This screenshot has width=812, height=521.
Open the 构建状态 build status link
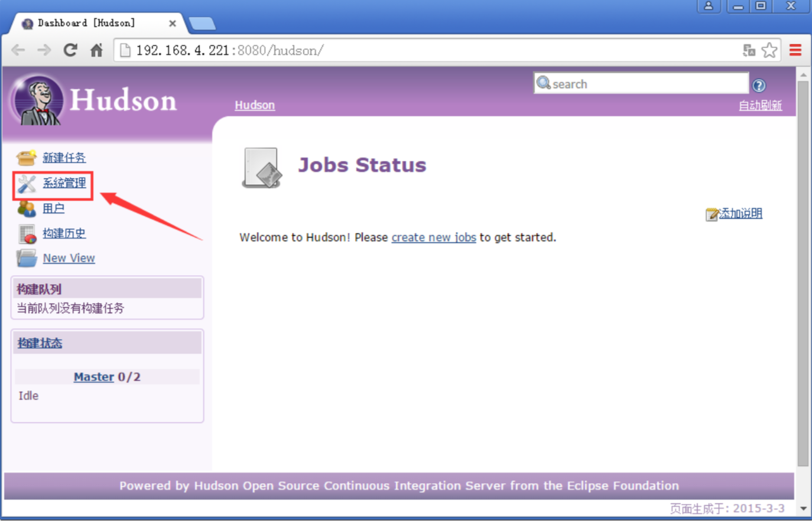click(40, 343)
